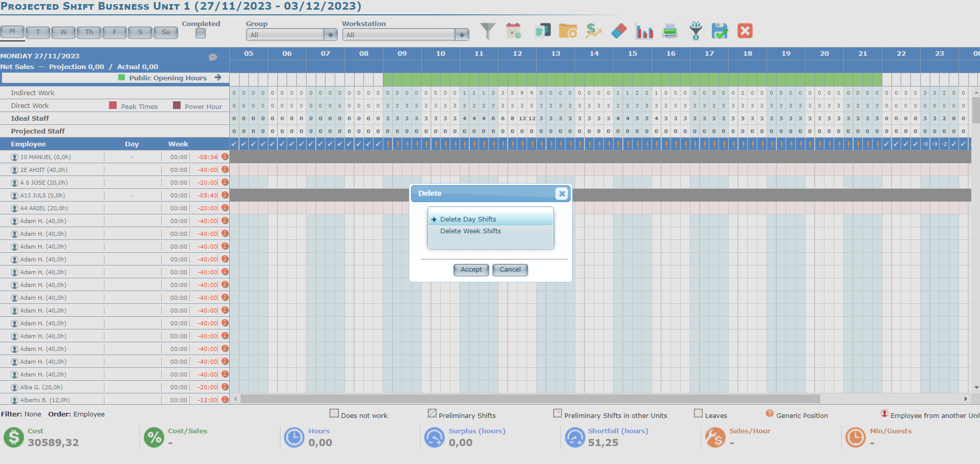Select the Monday (M) day tab
Viewport: 980px width, 464px height.
click(x=12, y=32)
